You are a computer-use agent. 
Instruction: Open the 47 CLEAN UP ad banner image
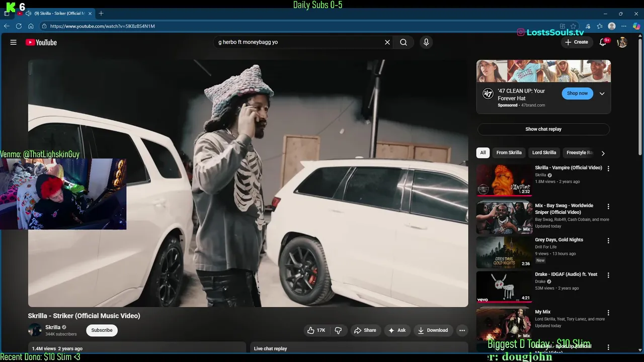point(543,71)
